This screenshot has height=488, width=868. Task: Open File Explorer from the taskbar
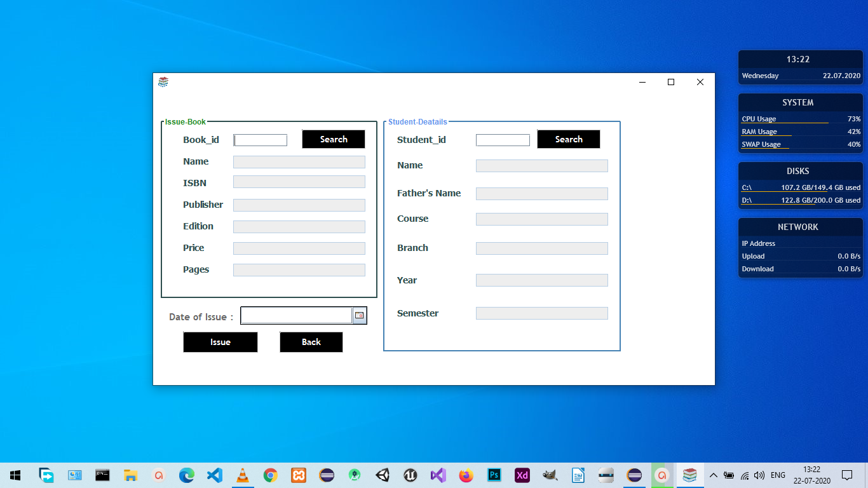(x=130, y=475)
